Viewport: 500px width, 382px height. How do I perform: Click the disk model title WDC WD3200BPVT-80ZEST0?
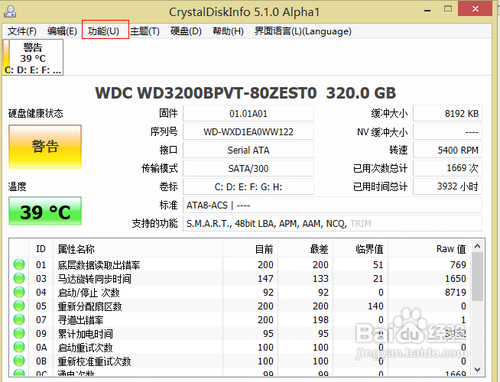(x=206, y=93)
